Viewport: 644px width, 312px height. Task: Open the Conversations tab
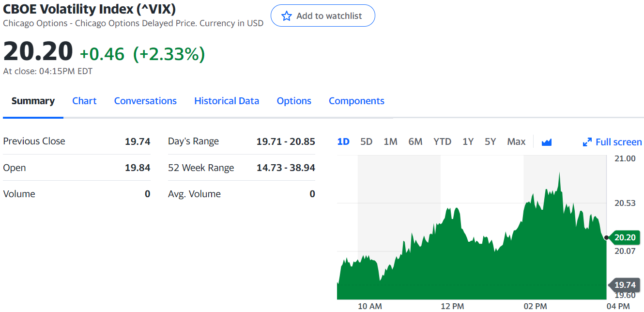point(145,101)
